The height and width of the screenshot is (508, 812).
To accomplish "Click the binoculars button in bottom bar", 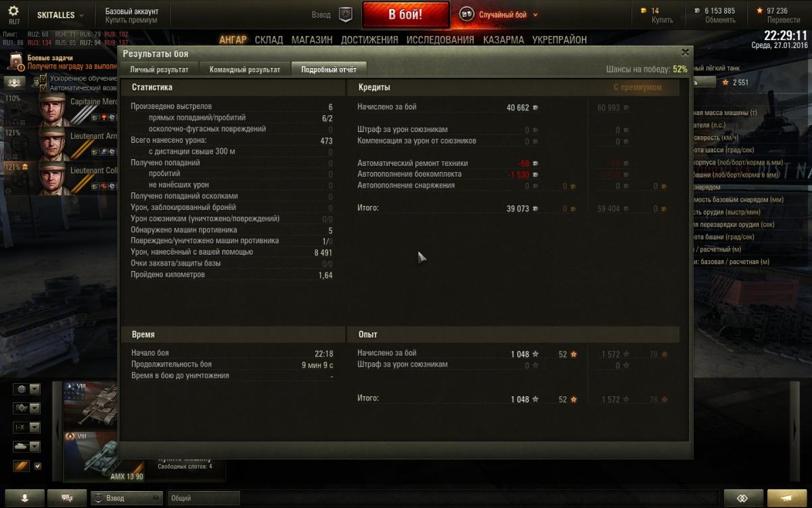I will pyautogui.click(x=744, y=498).
